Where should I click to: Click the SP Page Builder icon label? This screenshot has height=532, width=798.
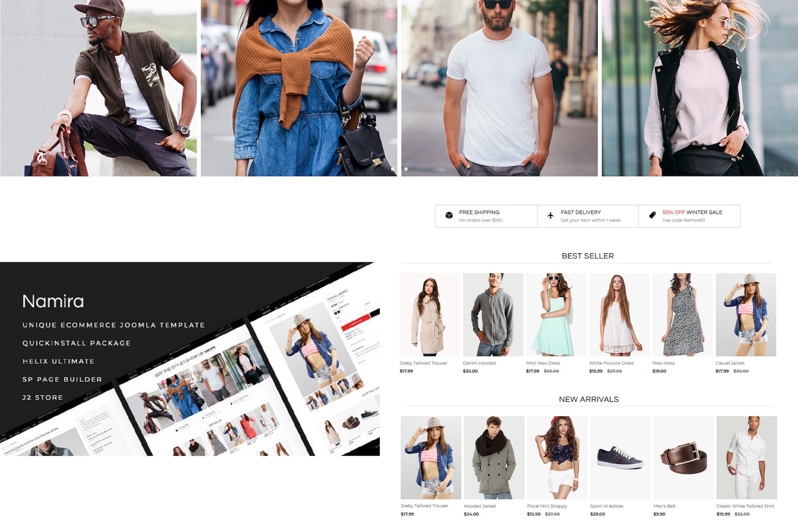[x=64, y=379]
